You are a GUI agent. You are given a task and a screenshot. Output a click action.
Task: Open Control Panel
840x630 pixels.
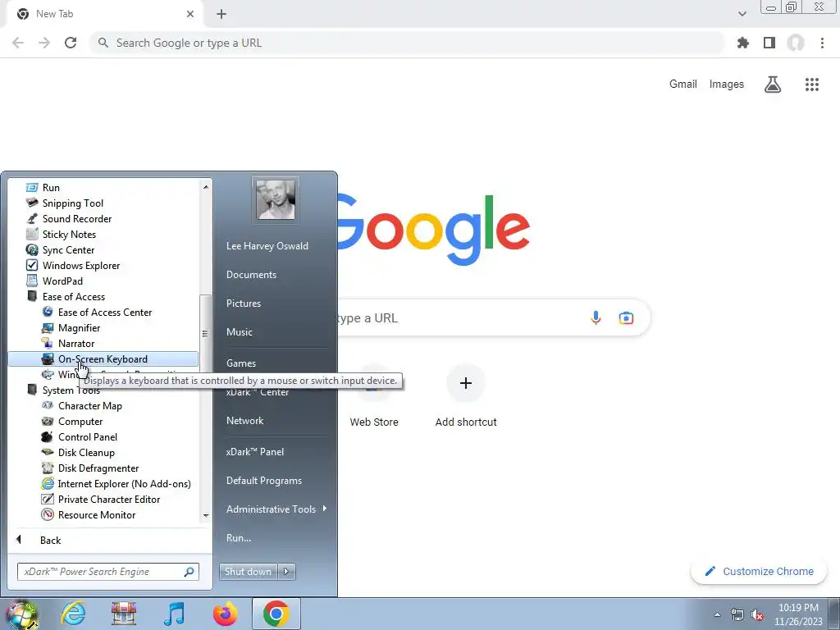click(x=87, y=436)
